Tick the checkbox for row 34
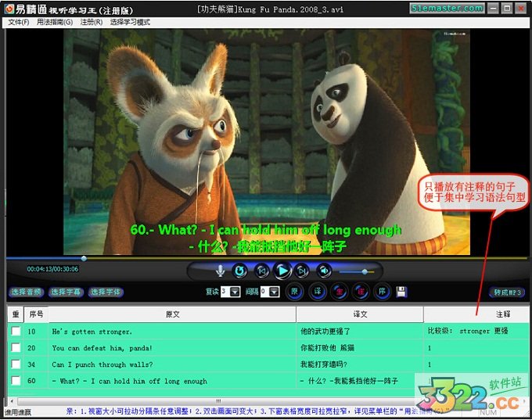Image resolution: width=532 pixels, height=420 pixels. click(16, 364)
